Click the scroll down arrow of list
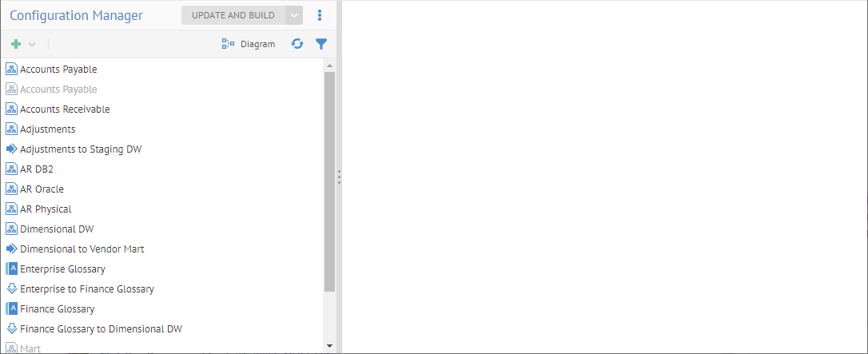The width and height of the screenshot is (868, 354). pos(329,346)
